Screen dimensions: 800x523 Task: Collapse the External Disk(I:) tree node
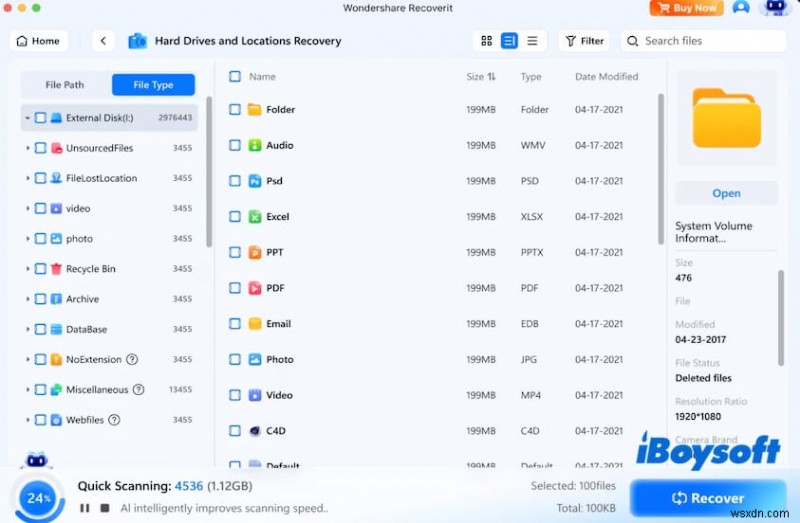point(27,118)
